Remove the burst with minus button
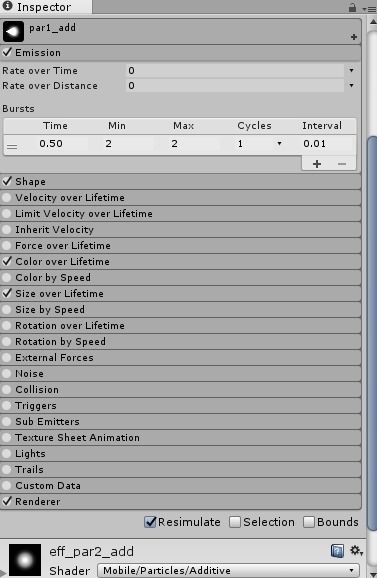 342,164
